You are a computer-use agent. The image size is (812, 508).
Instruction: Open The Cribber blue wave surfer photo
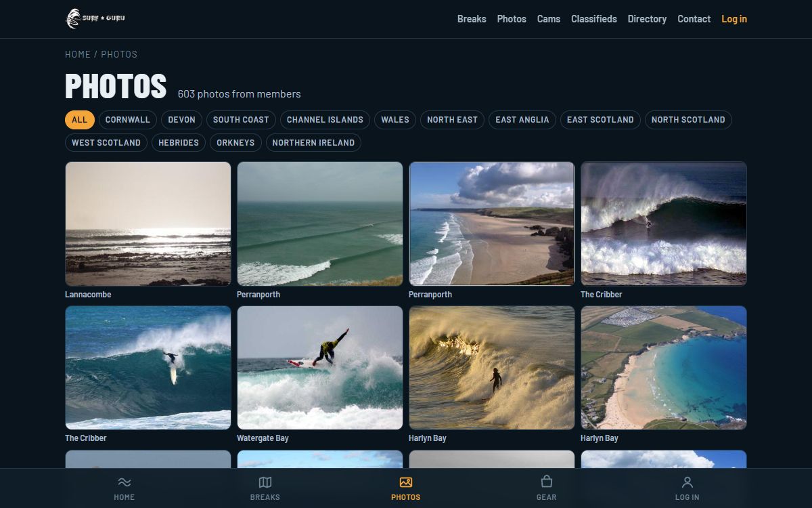click(148, 368)
